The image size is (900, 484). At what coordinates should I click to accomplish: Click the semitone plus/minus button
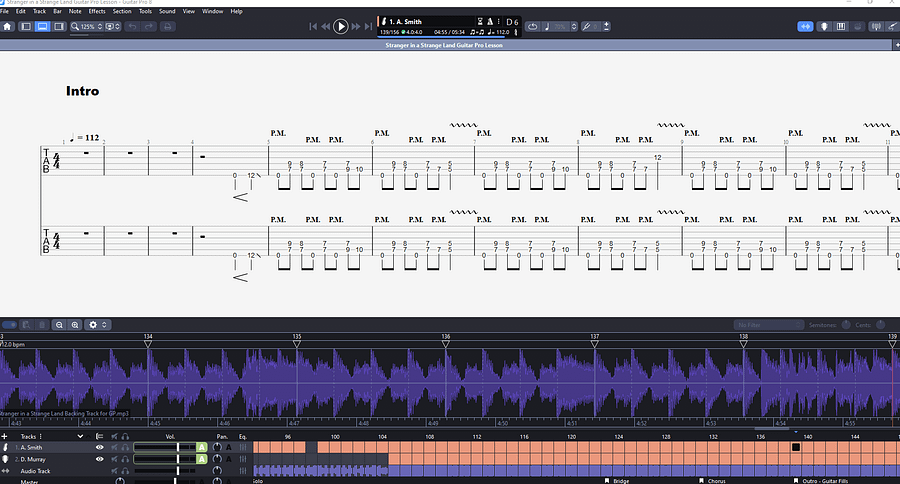(606, 26)
